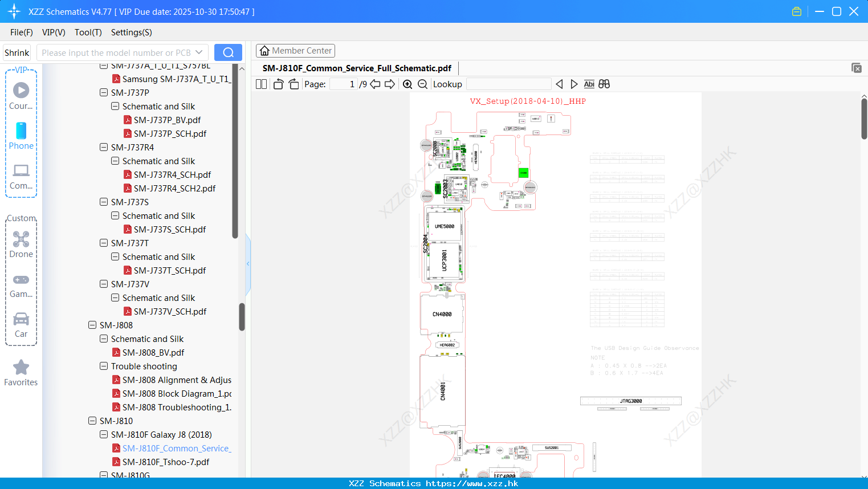
Task: Open SM-J808_BV.pdf file
Action: (153, 352)
